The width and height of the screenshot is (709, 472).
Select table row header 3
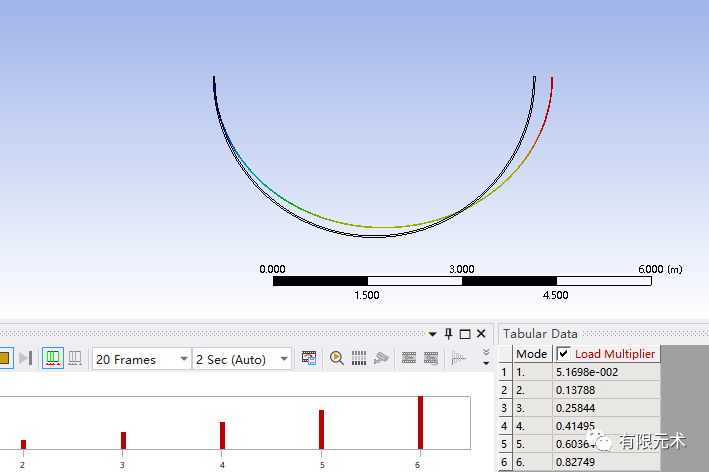click(505, 408)
